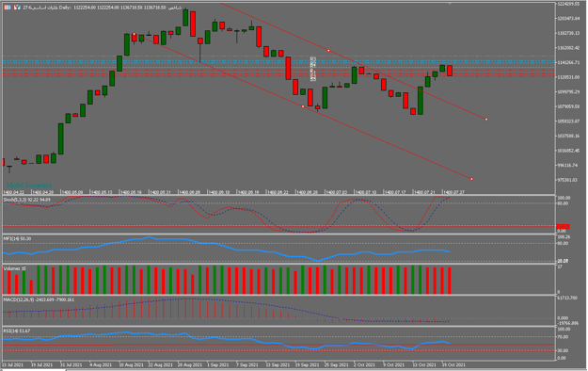Click the chart grid icon in the title row
The width and height of the screenshot is (588, 371).
point(8,8)
